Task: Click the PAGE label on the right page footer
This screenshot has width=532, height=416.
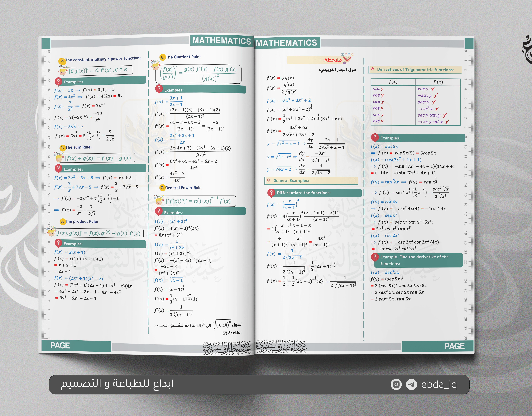Action: point(454,346)
